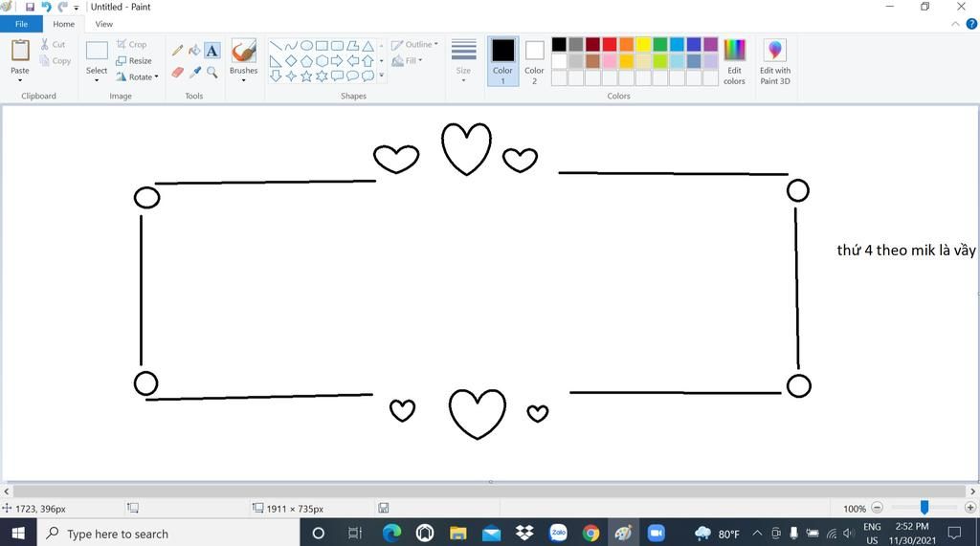
Task: Open Edit with Paint 3D
Action: tap(775, 61)
